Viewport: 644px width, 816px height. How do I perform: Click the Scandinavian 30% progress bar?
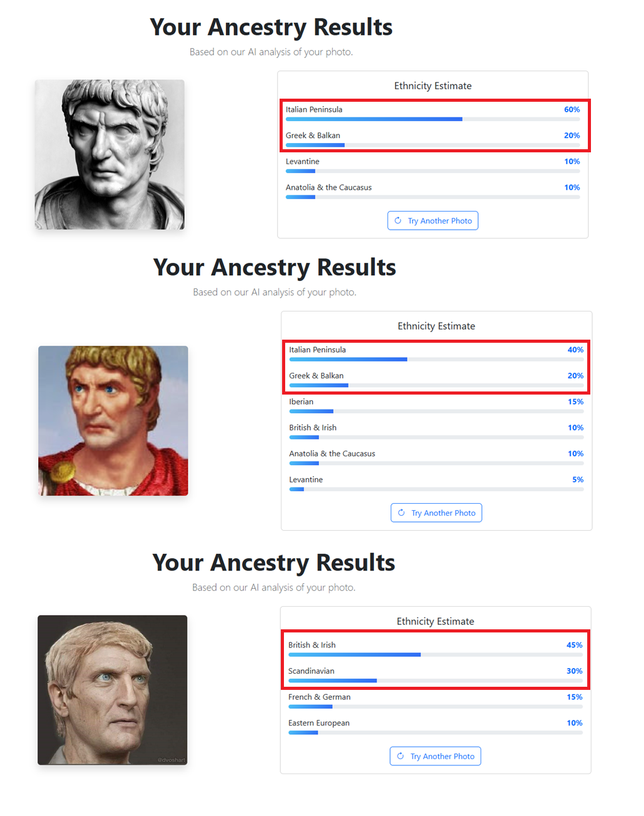click(x=436, y=681)
